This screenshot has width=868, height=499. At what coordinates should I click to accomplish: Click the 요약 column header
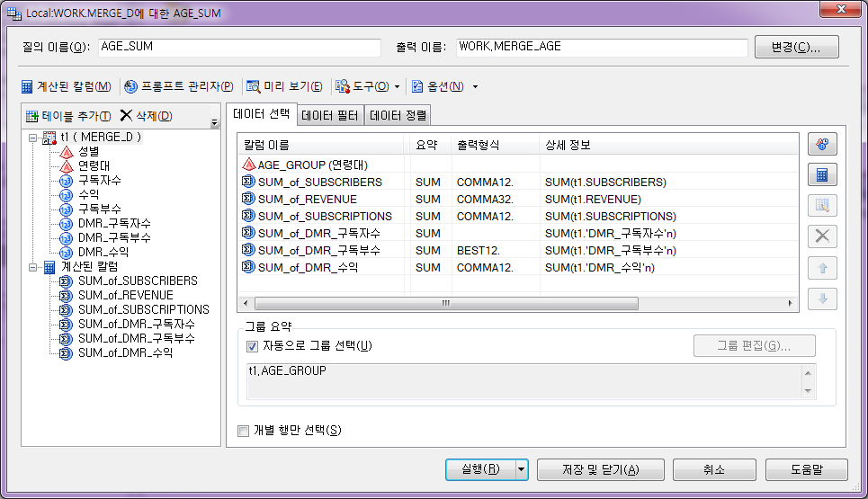point(431,146)
